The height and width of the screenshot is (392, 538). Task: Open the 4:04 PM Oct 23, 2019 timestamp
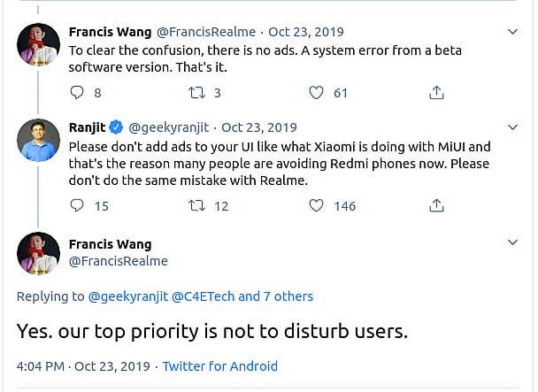[x=83, y=365]
